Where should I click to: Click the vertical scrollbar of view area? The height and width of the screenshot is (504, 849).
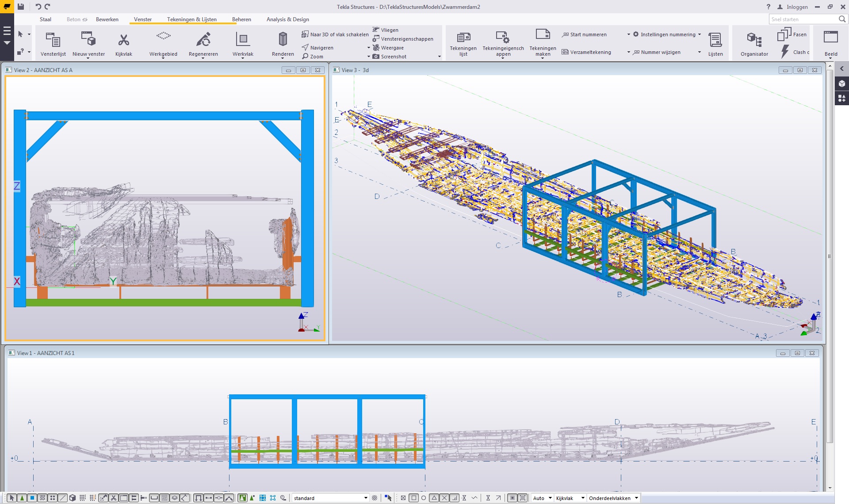click(830, 256)
